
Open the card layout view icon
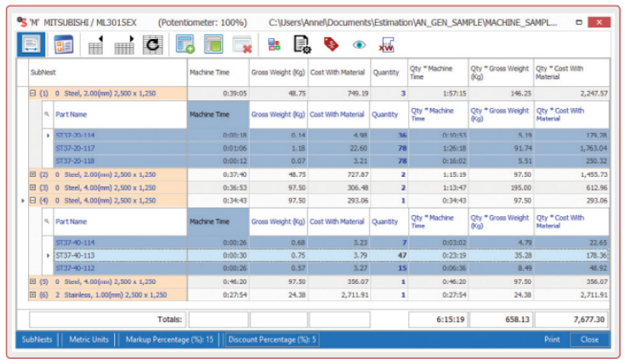click(x=63, y=44)
